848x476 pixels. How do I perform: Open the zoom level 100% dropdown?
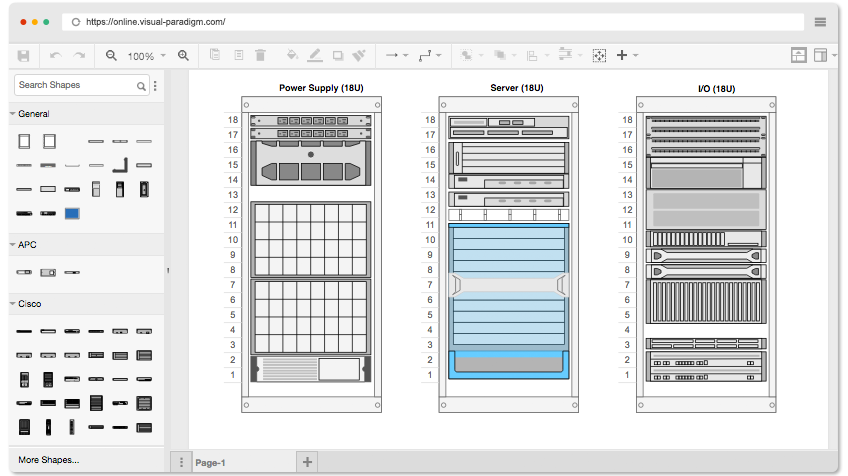pyautogui.click(x=147, y=56)
